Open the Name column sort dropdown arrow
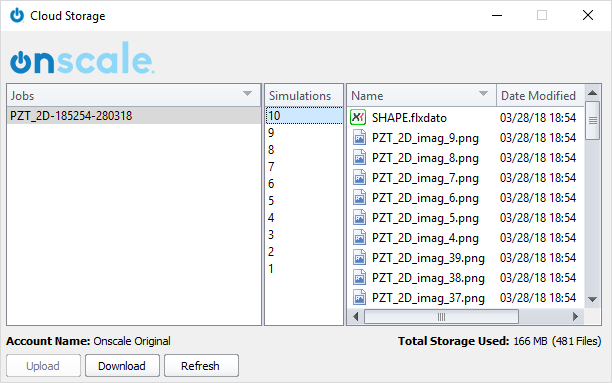612x383 pixels. (x=483, y=94)
